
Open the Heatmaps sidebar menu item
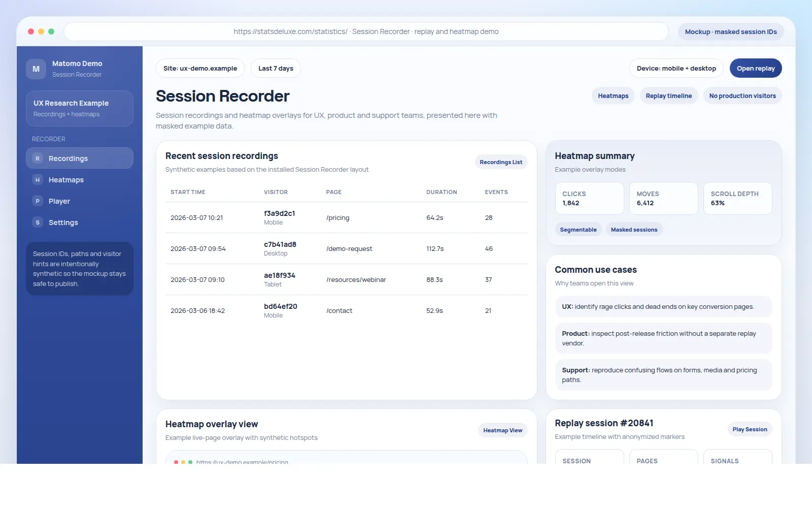pos(66,180)
